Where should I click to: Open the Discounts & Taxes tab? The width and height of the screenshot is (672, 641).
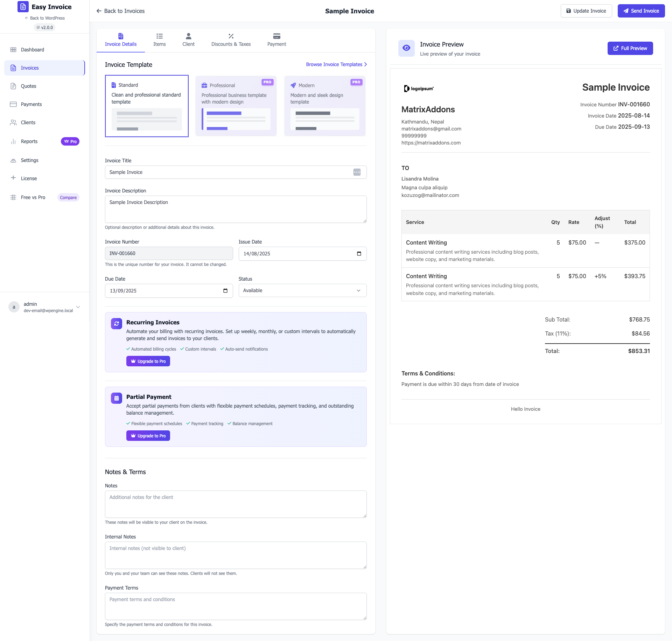pyautogui.click(x=231, y=40)
